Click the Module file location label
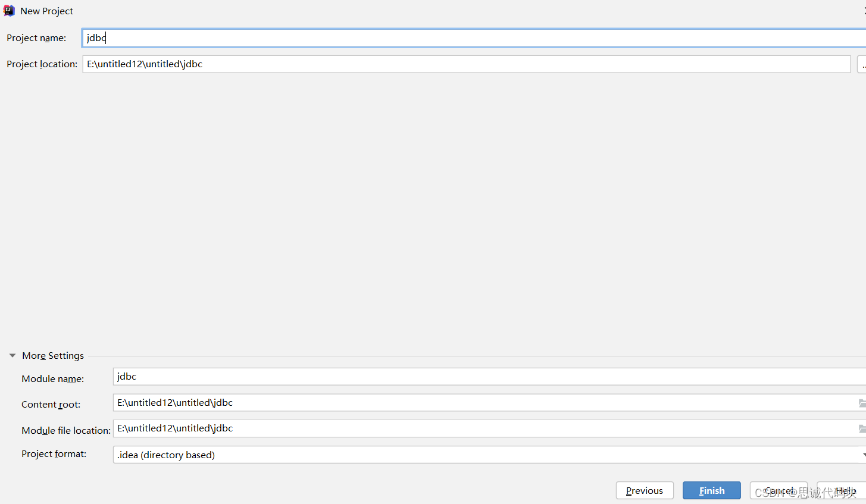 click(66, 430)
